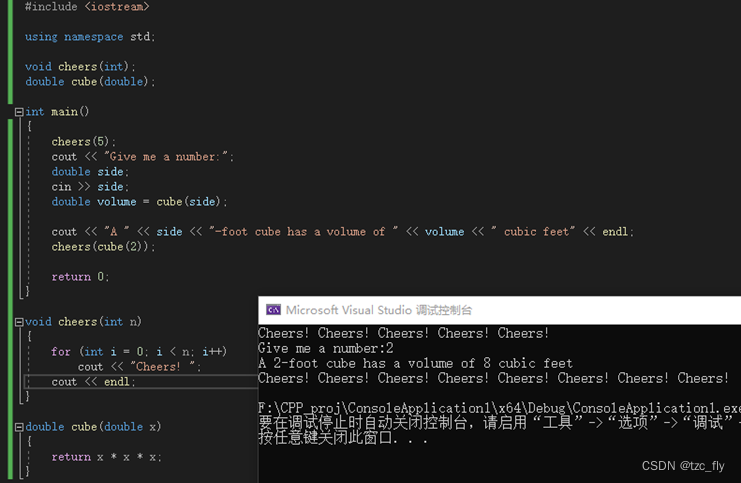The image size is (741, 483).
Task: Click the " cubic feet" string literal
Action: tap(533, 232)
